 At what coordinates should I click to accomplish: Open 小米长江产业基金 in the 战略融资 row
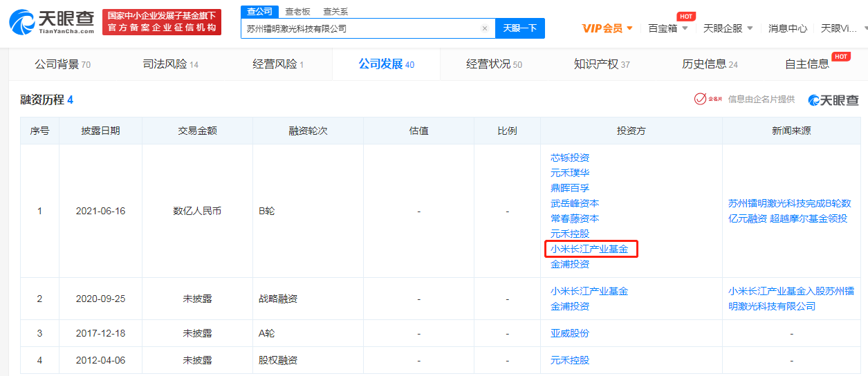(589, 291)
